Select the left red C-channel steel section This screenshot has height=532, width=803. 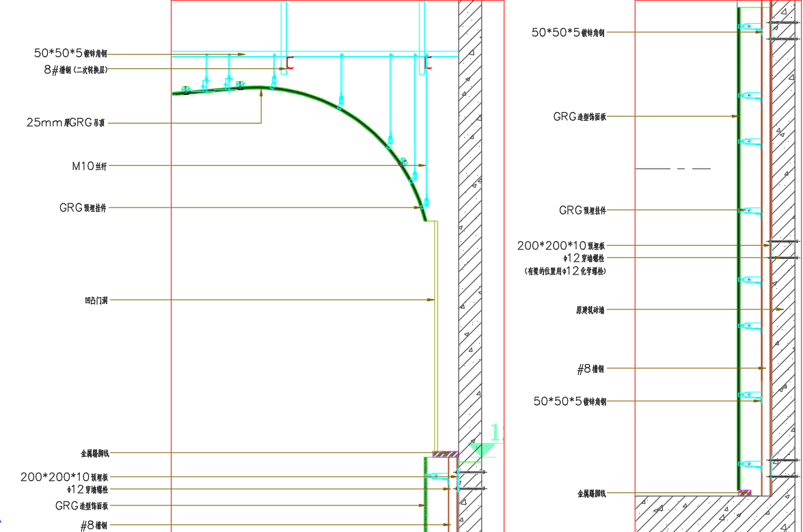click(290, 64)
